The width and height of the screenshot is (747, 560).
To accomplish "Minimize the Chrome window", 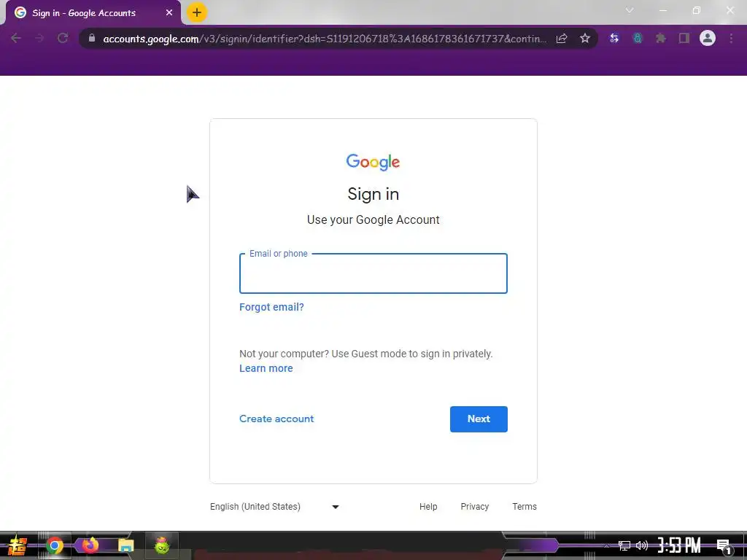I will 662,10.
